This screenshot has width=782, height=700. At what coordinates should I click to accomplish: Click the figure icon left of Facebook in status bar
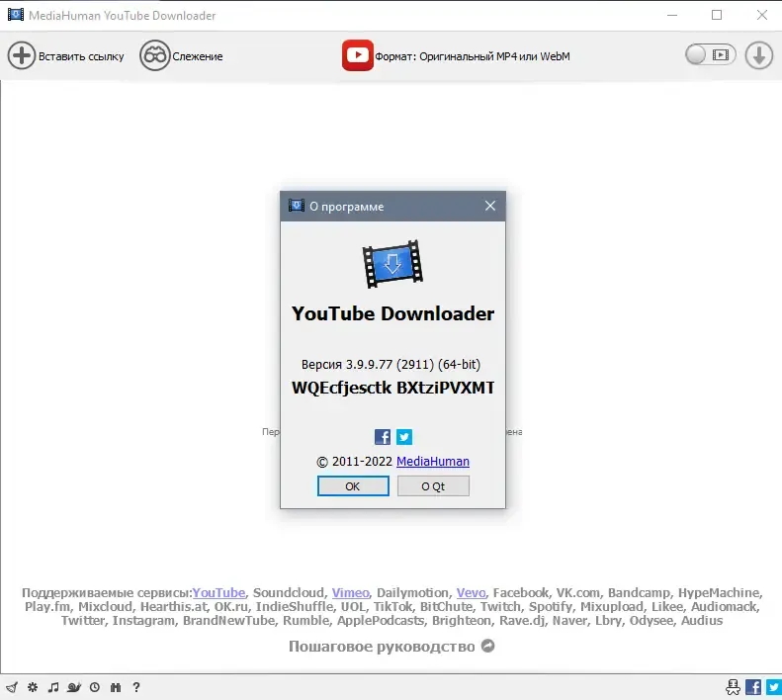734,687
